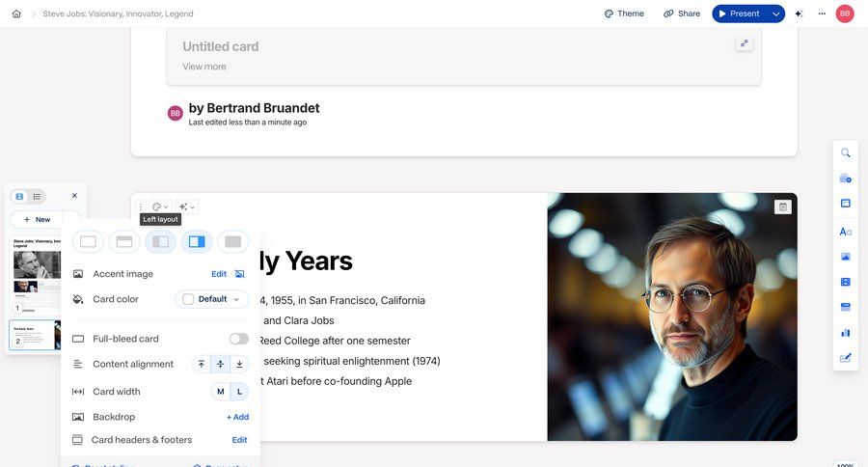
Task: Remove accent image with crossed-out image icon
Action: pyautogui.click(x=240, y=274)
